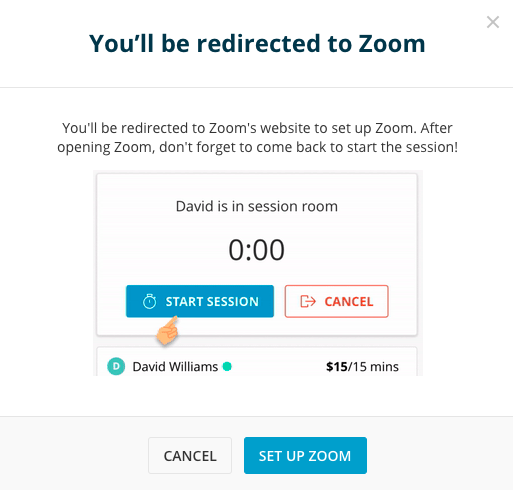Click David Williams' round D avatar
The width and height of the screenshot is (513, 490).
(116, 366)
